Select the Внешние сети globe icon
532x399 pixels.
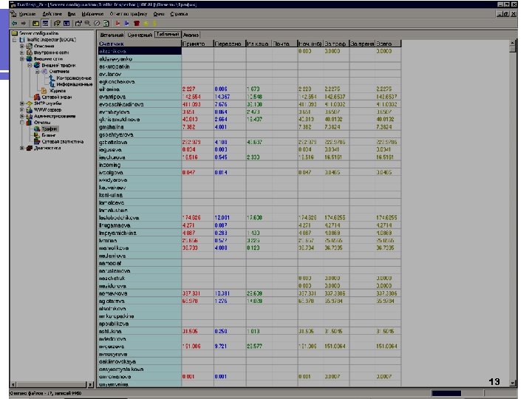pyautogui.click(x=30, y=58)
